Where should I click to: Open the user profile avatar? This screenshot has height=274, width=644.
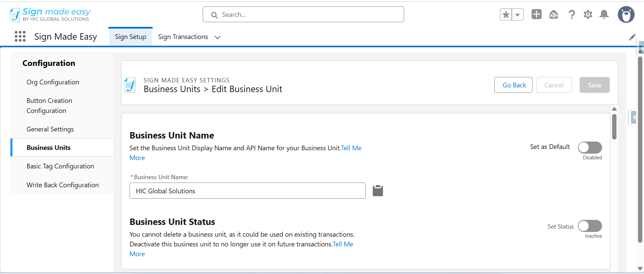(626, 14)
